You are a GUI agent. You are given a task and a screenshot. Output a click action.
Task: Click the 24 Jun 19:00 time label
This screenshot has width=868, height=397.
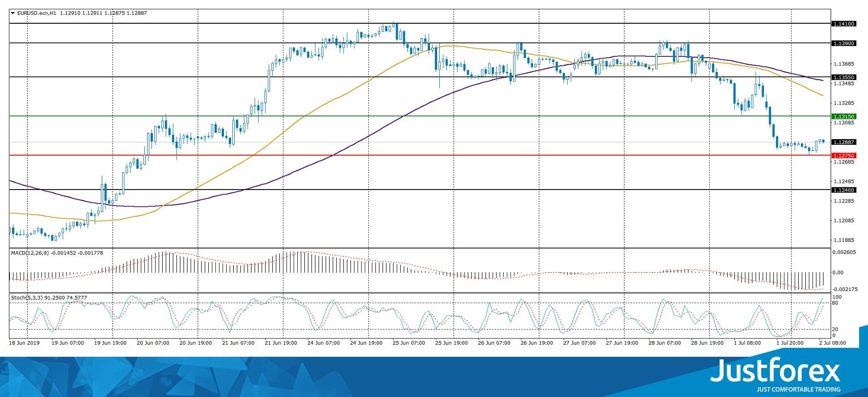point(366,343)
